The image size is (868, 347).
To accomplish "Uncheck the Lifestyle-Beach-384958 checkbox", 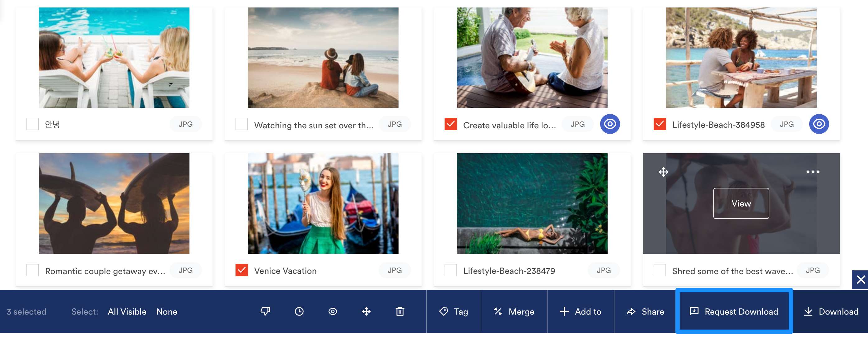I will point(660,124).
